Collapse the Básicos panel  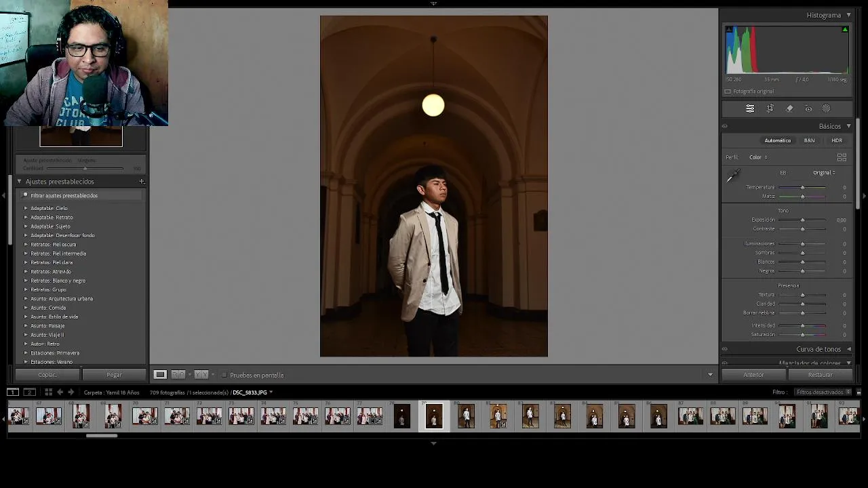tap(848, 126)
